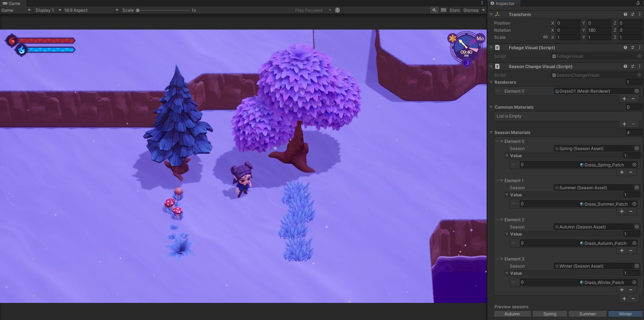Viewport: 644px width, 320px height.
Task: Open Transform component help icon
Action: point(625,15)
